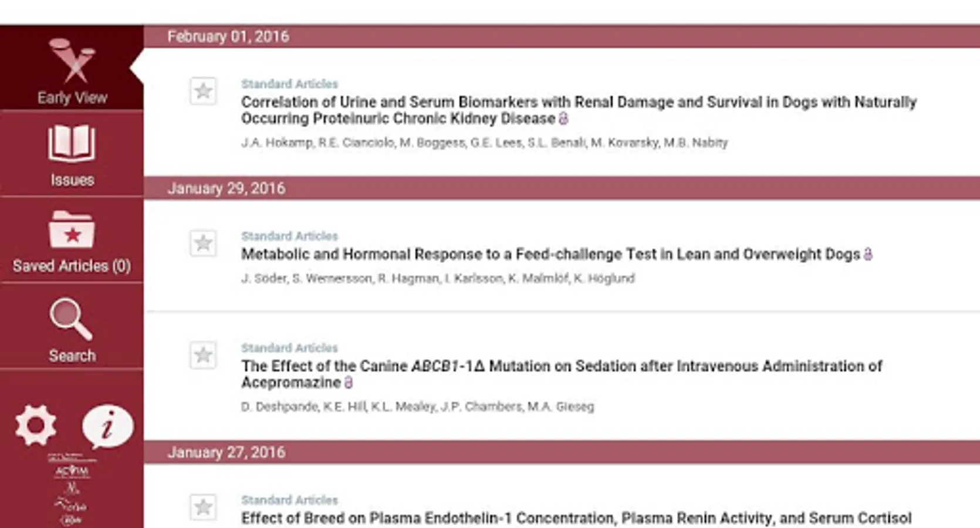980x528 pixels.
Task: Click the January 27, 2016 date header
Action: 227,452
